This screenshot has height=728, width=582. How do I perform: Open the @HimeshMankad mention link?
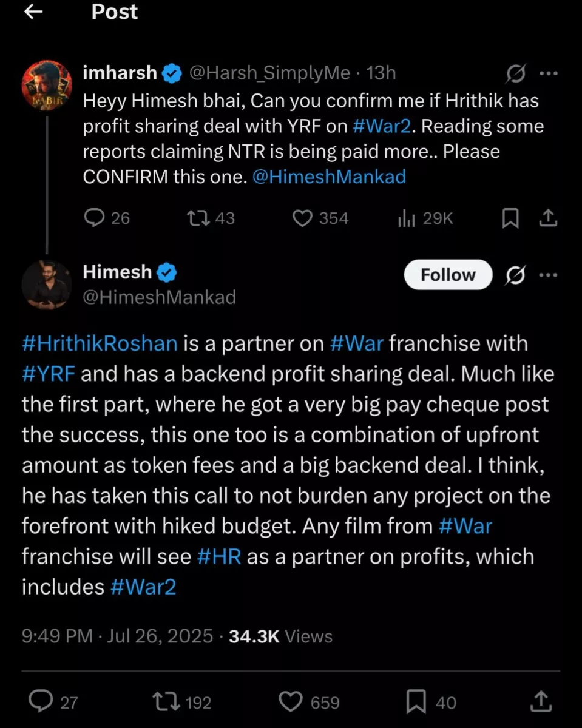coord(329,177)
